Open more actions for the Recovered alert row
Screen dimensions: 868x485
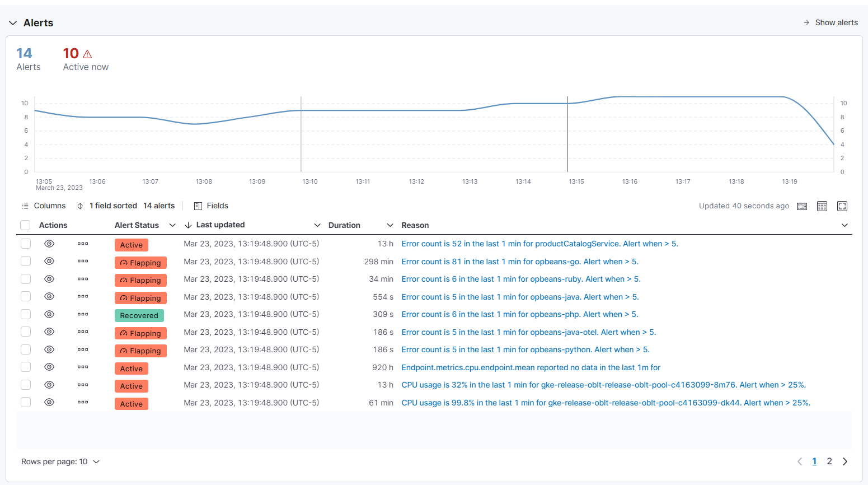pos(83,315)
